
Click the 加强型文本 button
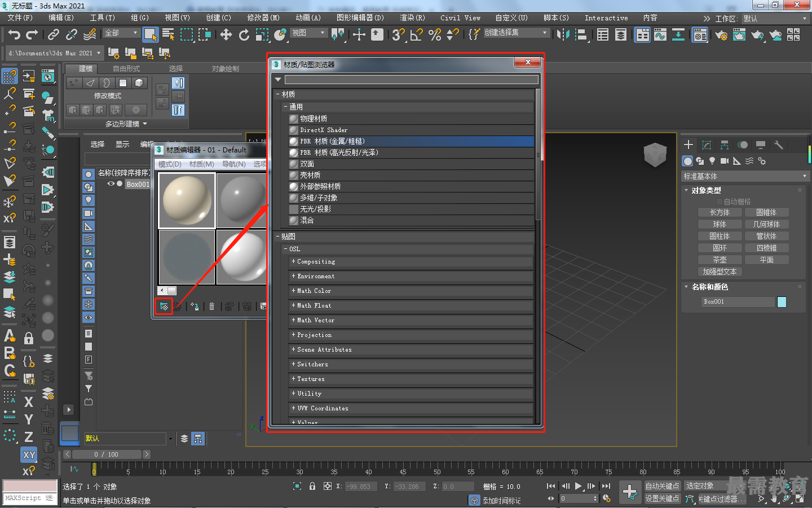720,272
